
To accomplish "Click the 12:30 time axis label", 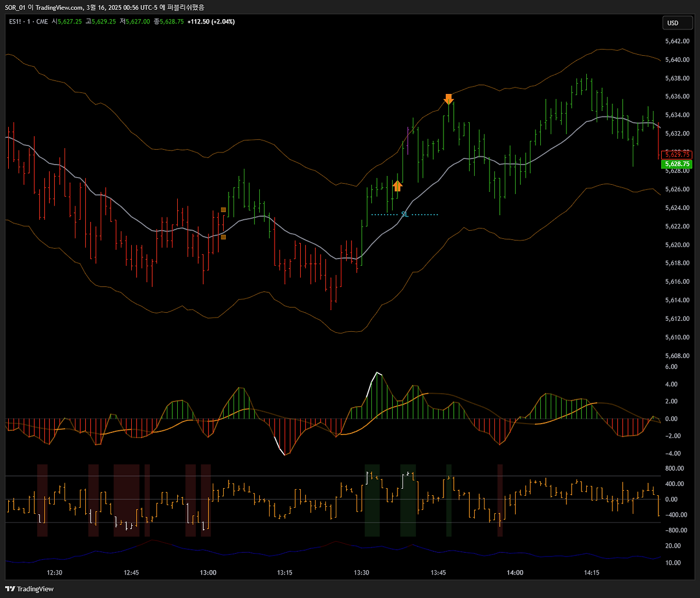I will pyautogui.click(x=55, y=573).
